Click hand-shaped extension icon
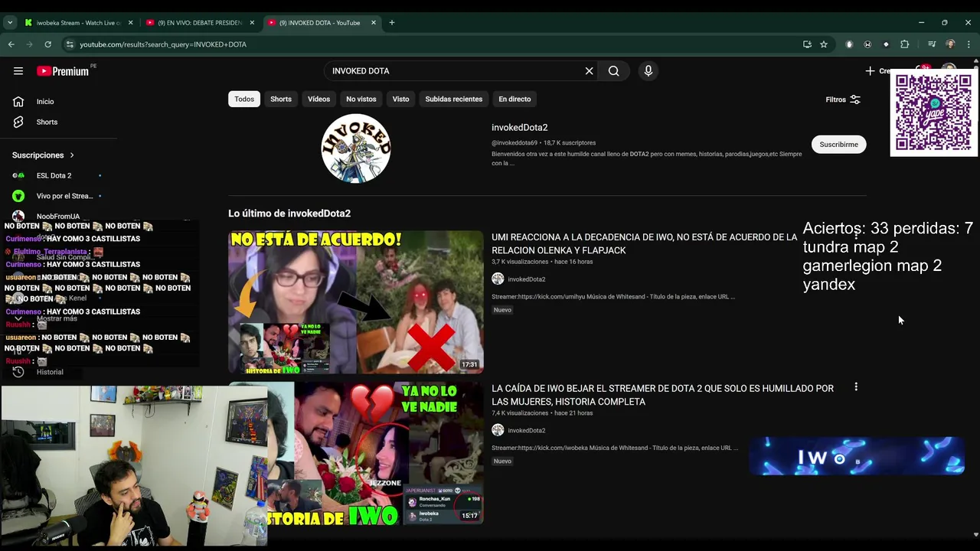The height and width of the screenshot is (551, 980). [849, 44]
